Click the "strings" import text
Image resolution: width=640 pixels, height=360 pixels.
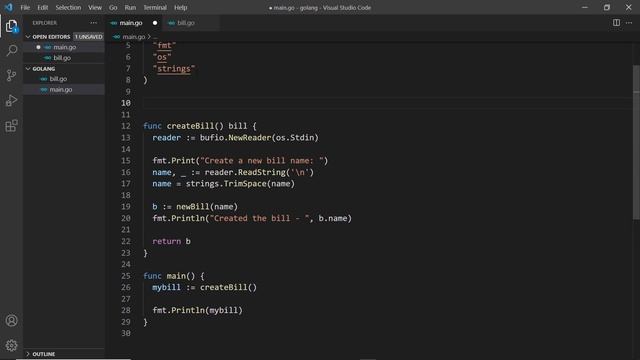(x=174, y=69)
